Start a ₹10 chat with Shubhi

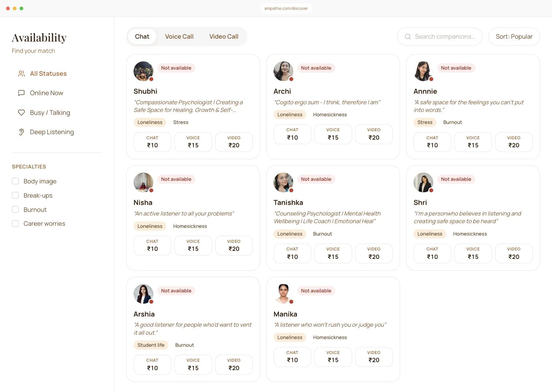pos(152,142)
